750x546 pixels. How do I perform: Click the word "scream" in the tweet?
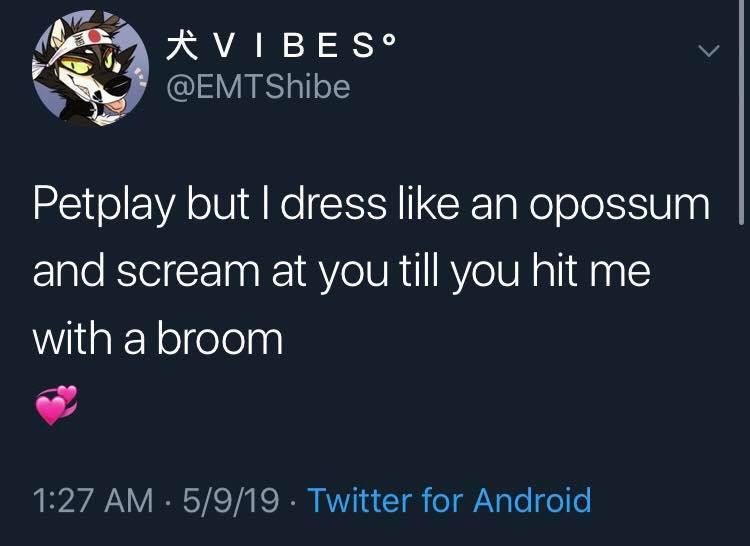pos(188,273)
